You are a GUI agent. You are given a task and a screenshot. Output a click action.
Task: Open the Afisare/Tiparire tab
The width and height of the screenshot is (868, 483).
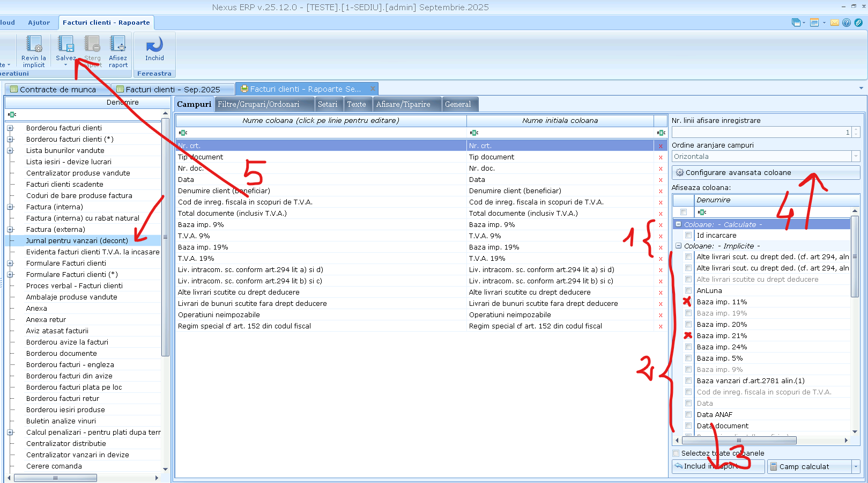[403, 105]
